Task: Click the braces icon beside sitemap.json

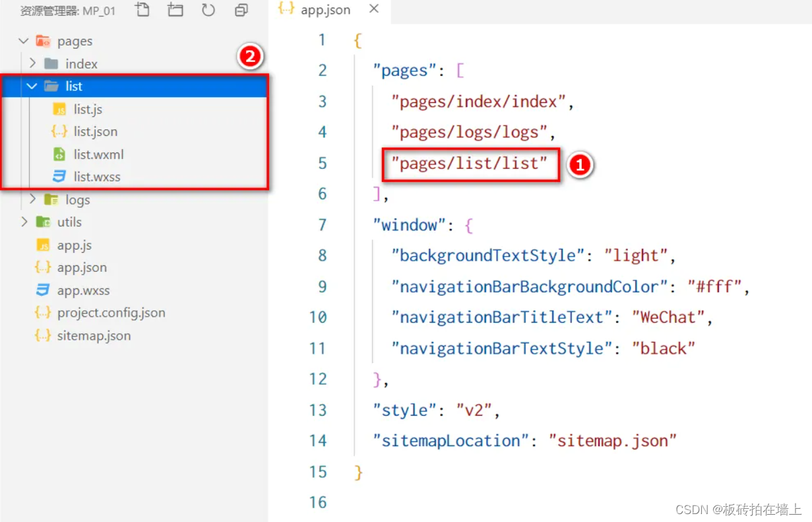Action: click(43, 336)
